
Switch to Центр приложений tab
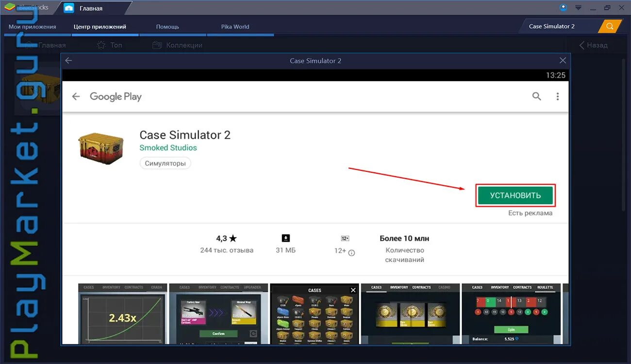100,27
